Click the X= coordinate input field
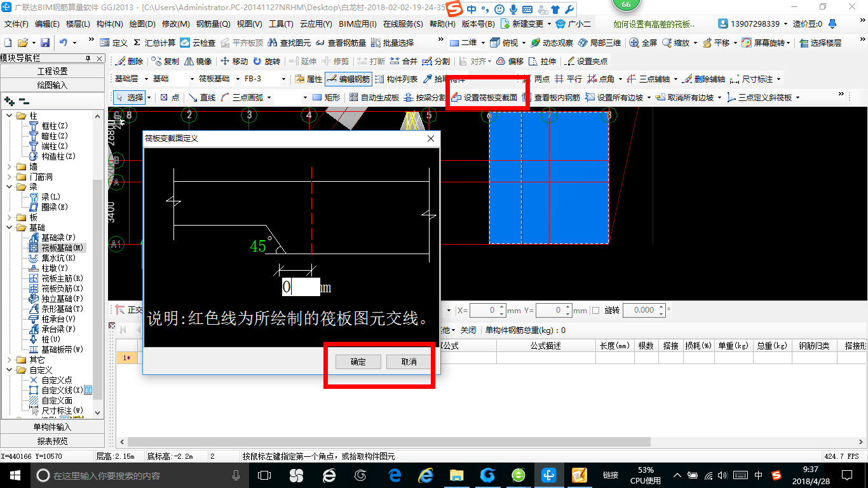The height and width of the screenshot is (488, 868). (x=487, y=311)
